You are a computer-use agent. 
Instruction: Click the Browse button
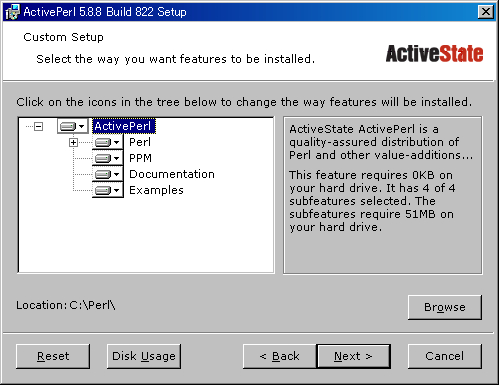(445, 307)
